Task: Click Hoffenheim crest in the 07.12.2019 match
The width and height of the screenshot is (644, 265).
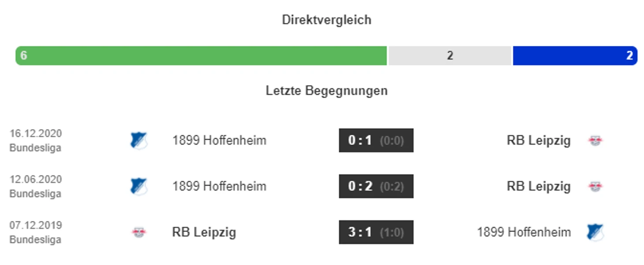Action: tap(595, 232)
